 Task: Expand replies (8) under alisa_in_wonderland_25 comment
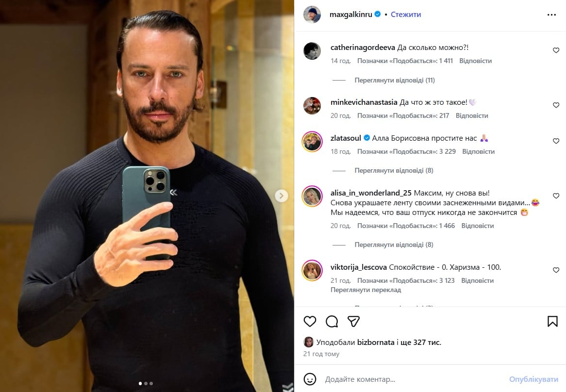coord(394,245)
